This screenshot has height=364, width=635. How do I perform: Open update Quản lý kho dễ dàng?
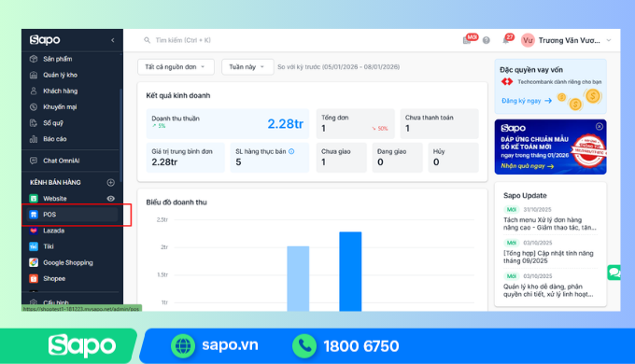click(x=548, y=290)
